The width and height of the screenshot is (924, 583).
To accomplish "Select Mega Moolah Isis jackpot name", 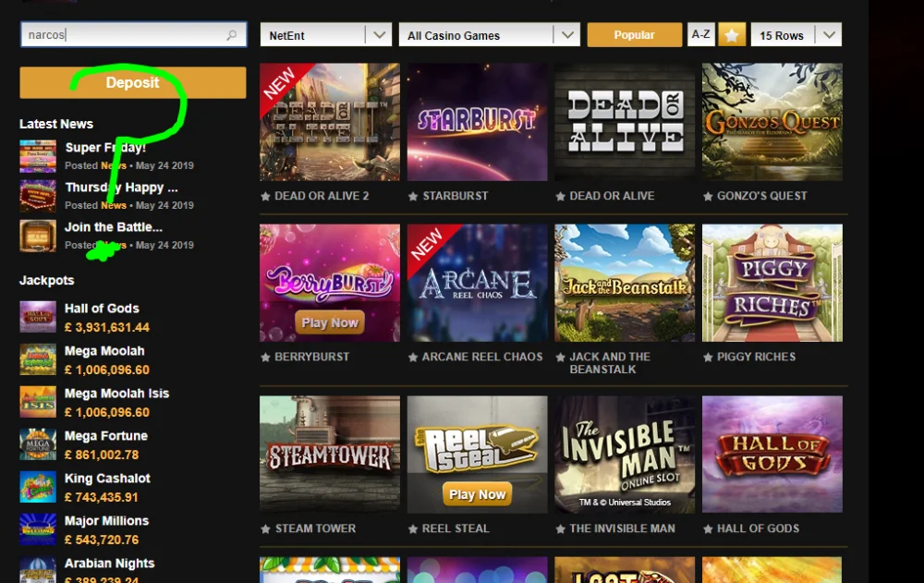I will coord(116,394).
